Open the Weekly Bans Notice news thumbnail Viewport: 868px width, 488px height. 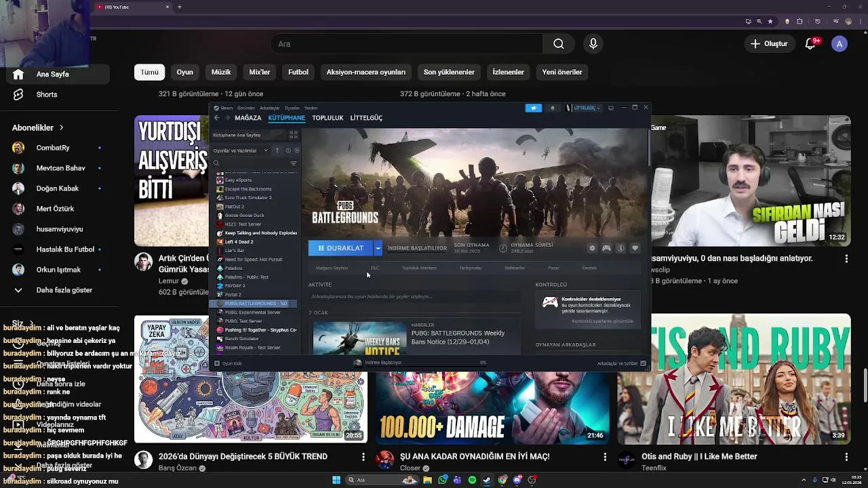359,338
